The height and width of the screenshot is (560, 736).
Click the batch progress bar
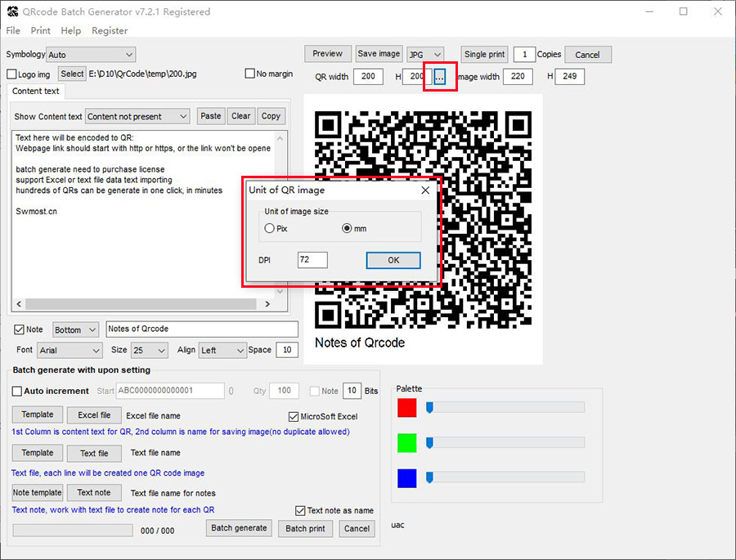73,531
